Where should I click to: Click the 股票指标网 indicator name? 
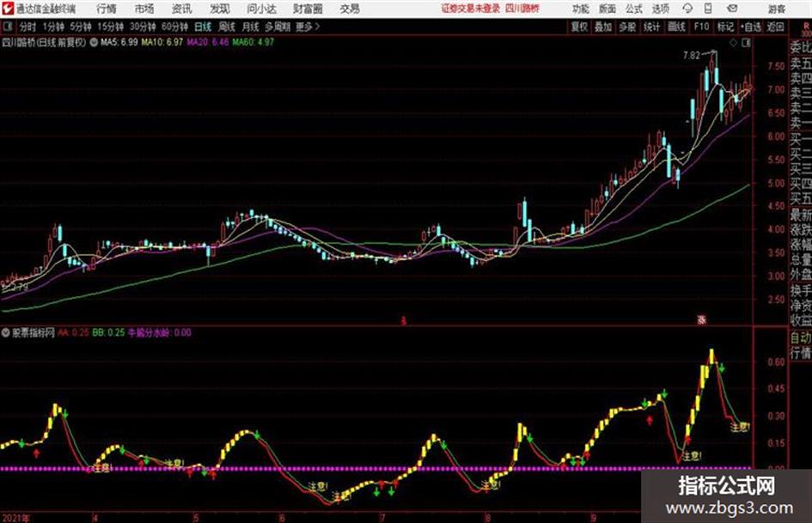34,332
